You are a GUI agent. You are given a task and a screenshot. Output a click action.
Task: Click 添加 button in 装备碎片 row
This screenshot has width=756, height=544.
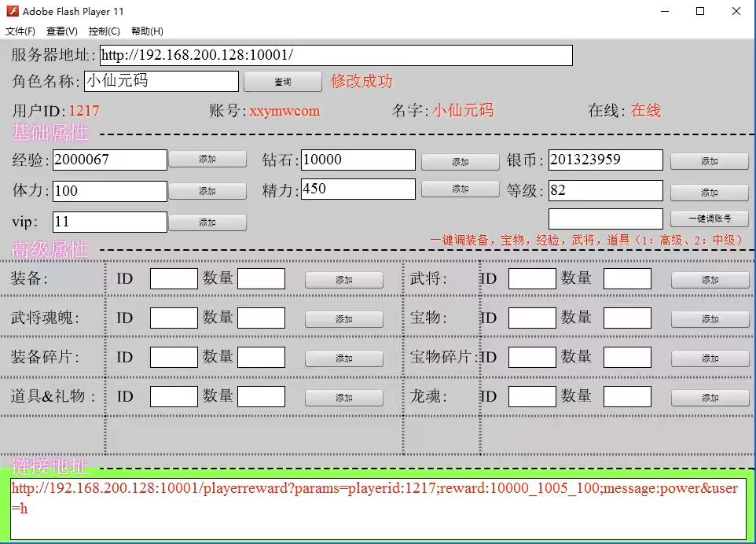point(344,358)
